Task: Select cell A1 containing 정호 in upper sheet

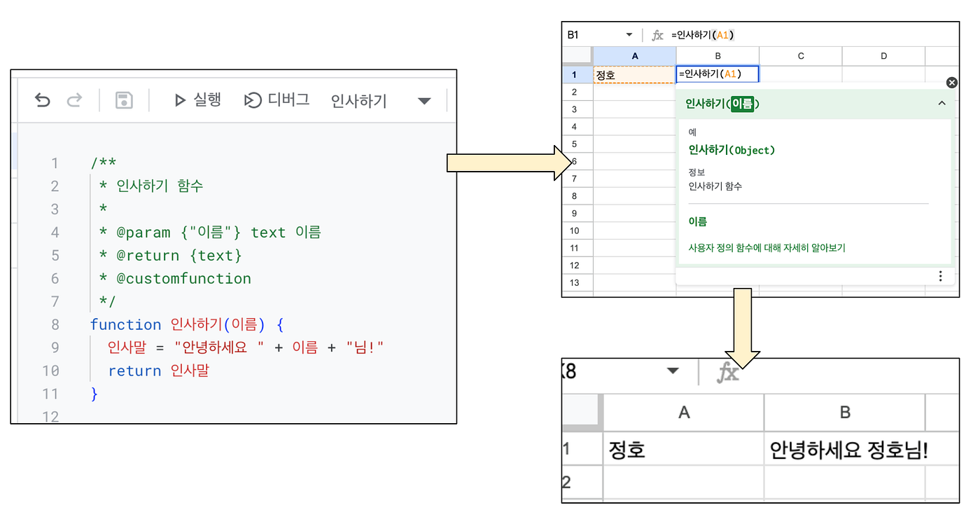Action: point(635,74)
